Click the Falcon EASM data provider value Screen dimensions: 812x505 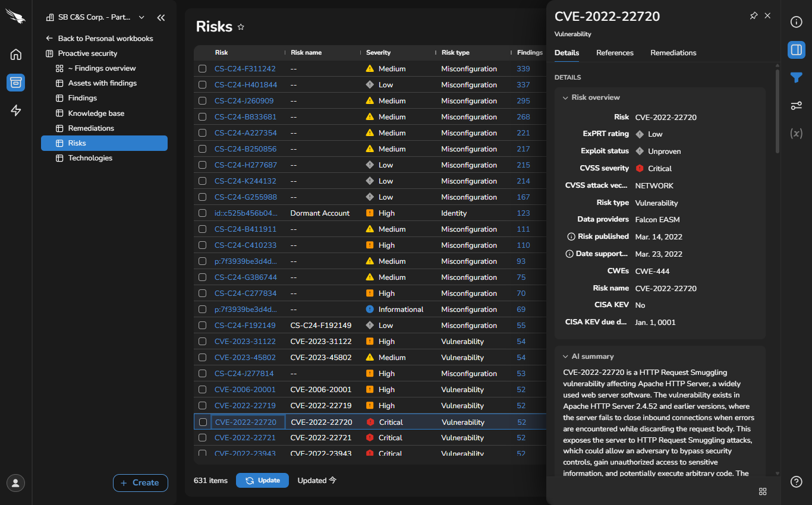pyautogui.click(x=657, y=219)
